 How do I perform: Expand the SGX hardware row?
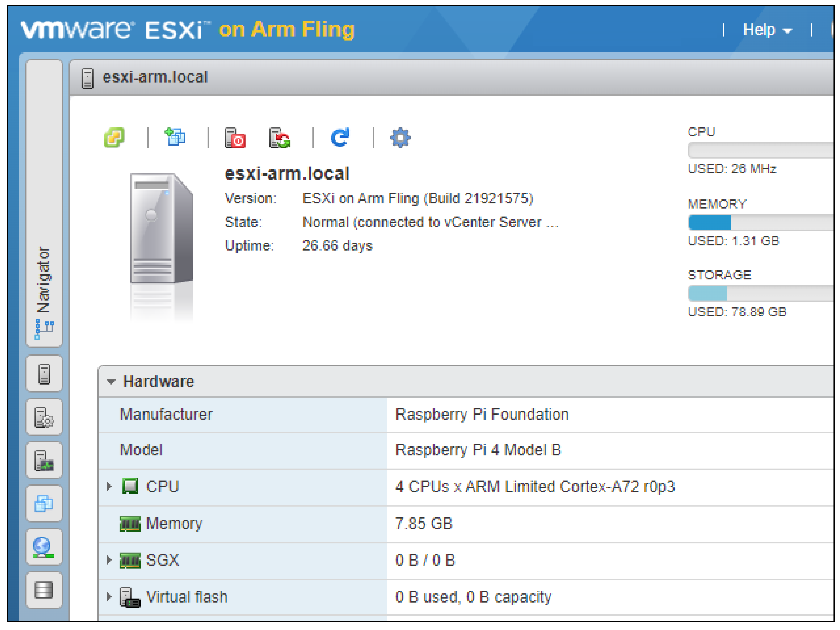(x=109, y=560)
